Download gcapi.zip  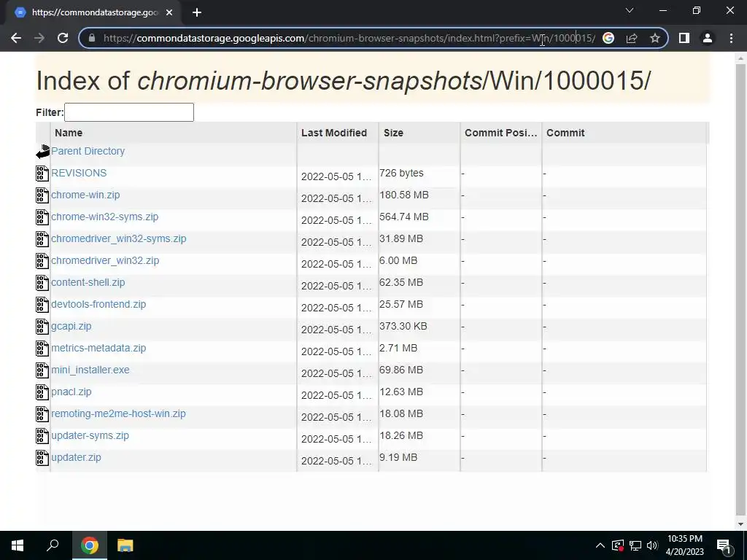[x=71, y=326]
